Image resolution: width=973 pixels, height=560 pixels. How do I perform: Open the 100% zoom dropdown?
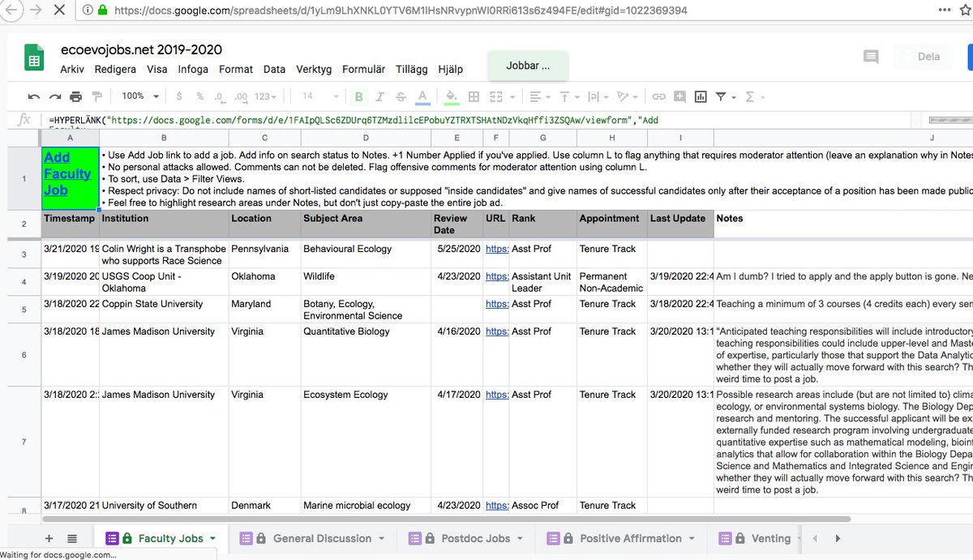pos(139,96)
